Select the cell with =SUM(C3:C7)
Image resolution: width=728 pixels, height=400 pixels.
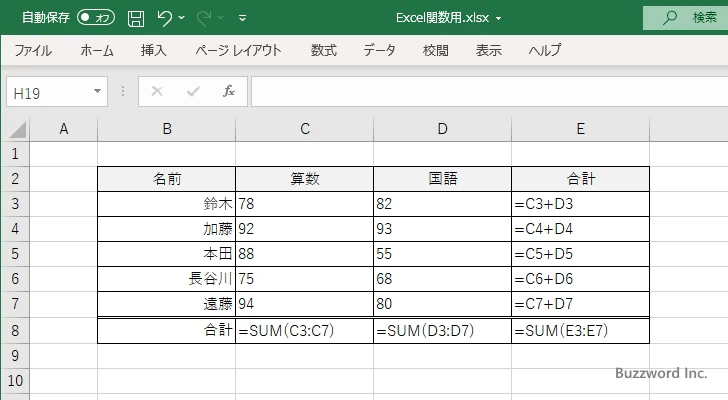(x=305, y=330)
